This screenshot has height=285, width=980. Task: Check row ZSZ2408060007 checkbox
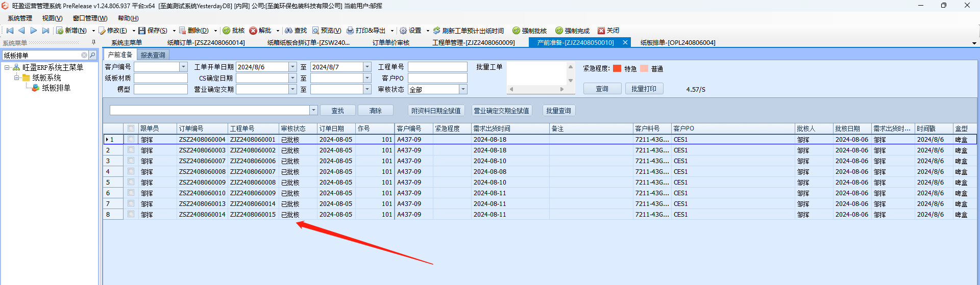coord(131,161)
